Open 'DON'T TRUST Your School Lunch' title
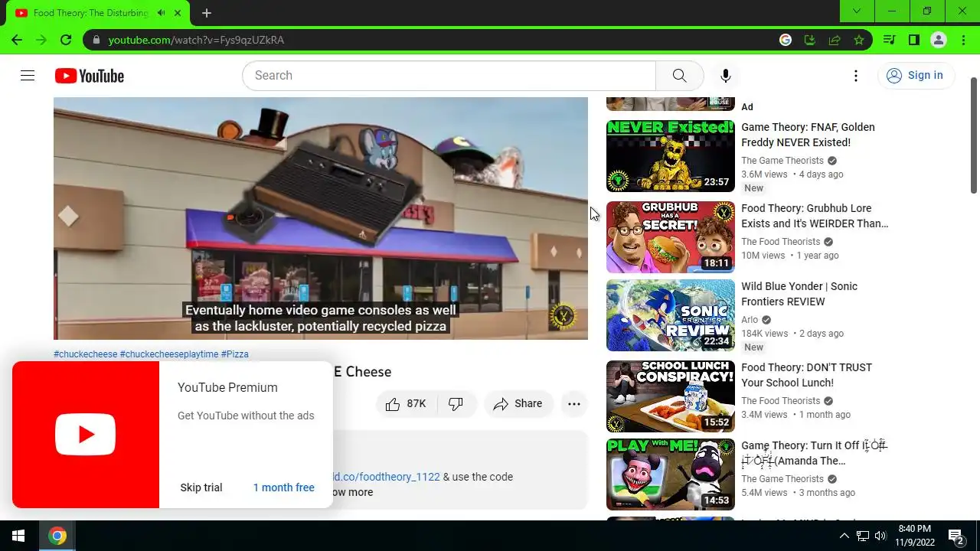Screen dimensions: 980x551 tap(806, 375)
